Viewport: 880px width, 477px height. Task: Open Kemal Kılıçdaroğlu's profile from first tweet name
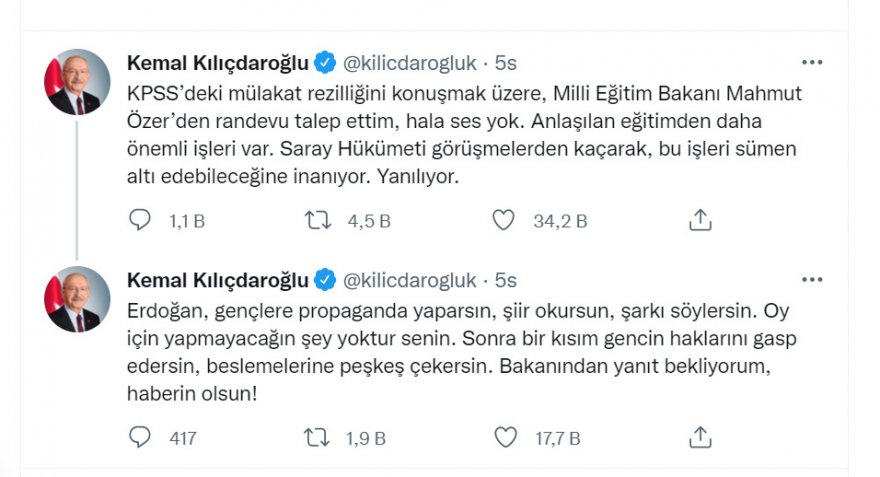217,63
